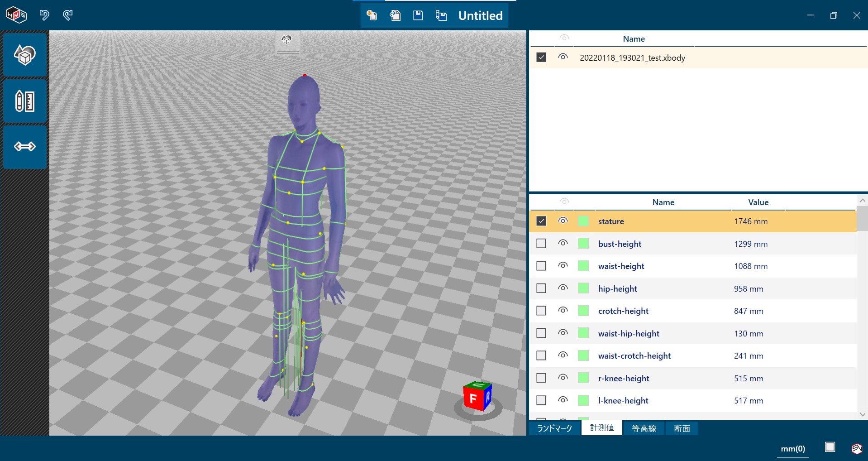
Task: Toggle visibility eye for stature
Action: click(563, 221)
